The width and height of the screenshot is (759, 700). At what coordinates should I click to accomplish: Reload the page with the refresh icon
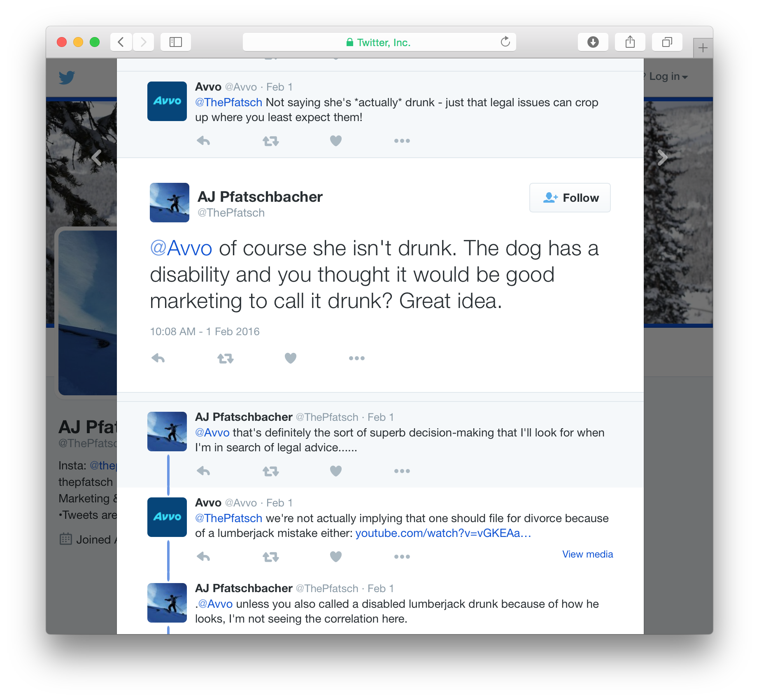[505, 42]
